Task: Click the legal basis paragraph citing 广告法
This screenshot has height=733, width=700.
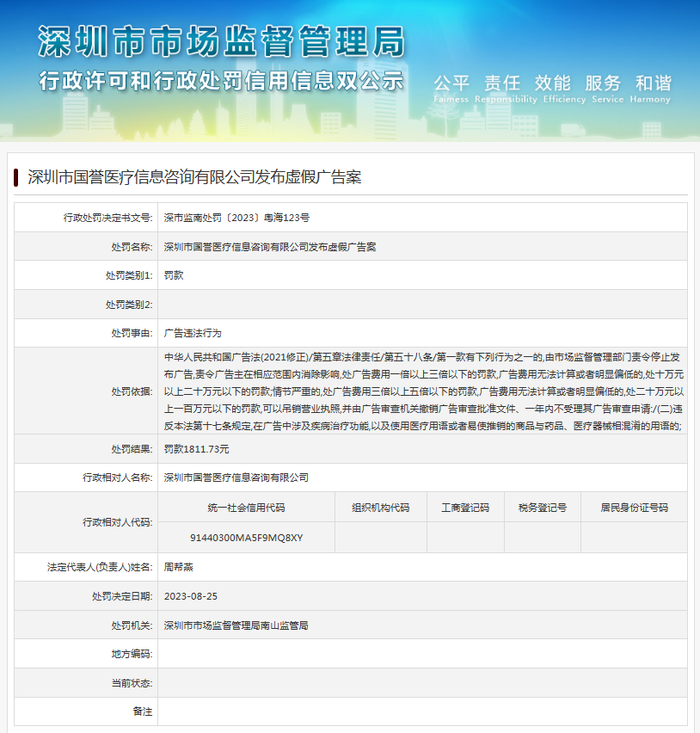Action: click(x=424, y=391)
